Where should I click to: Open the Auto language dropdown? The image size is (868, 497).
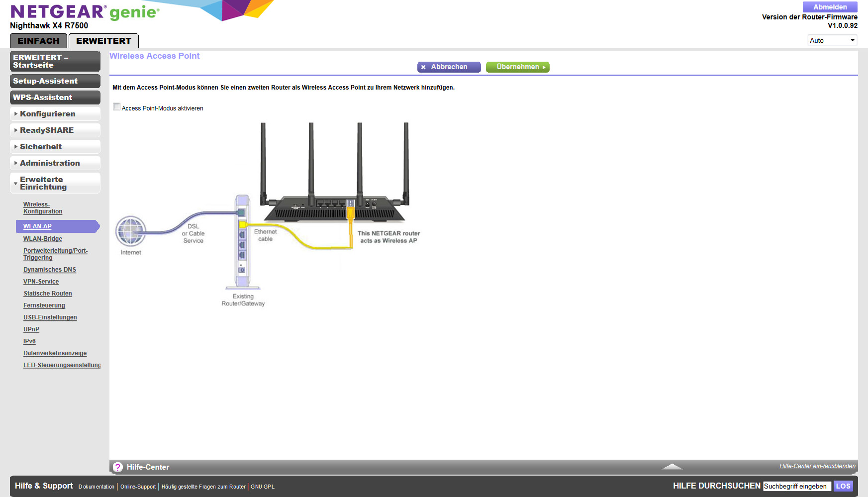[832, 40]
